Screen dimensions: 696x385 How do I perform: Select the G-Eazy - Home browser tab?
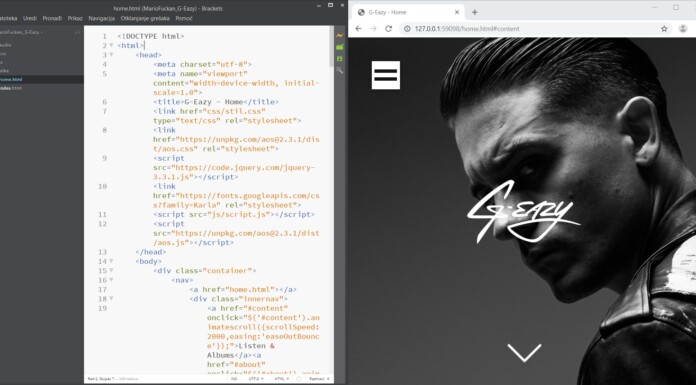408,12
